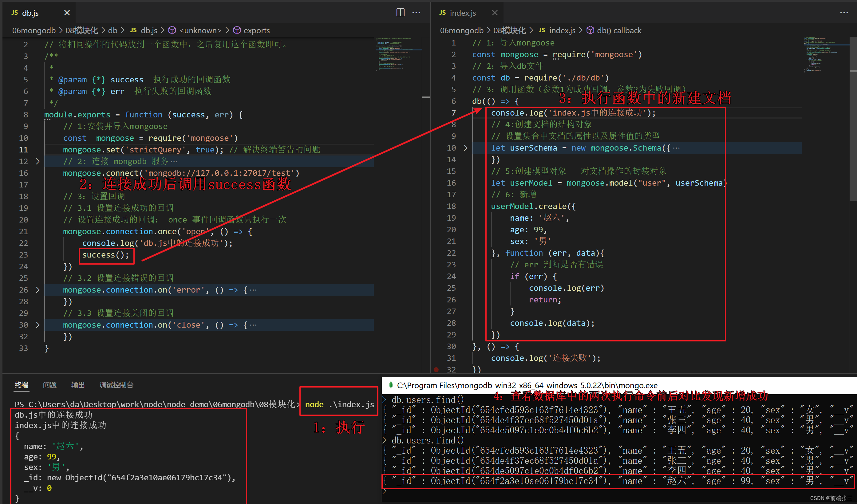Click the db() callback breadcrumb symbol icon
The width and height of the screenshot is (857, 504).
[x=590, y=30]
